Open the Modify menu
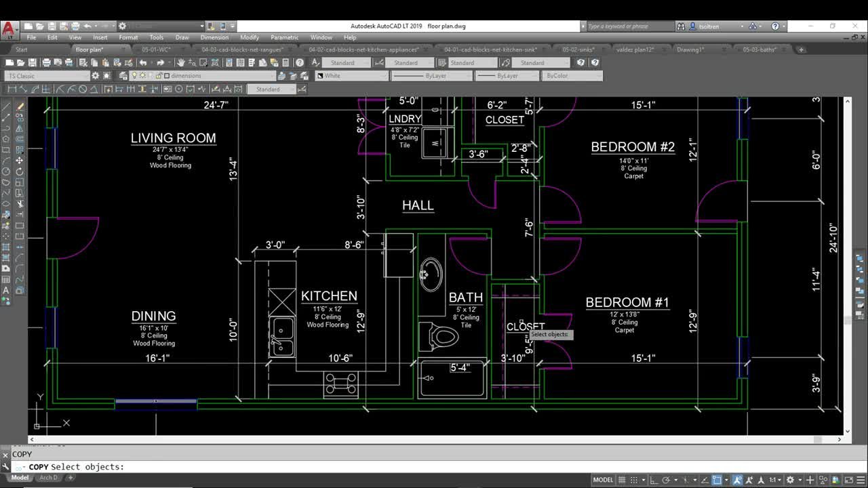The width and height of the screenshot is (868, 488). [x=249, y=37]
